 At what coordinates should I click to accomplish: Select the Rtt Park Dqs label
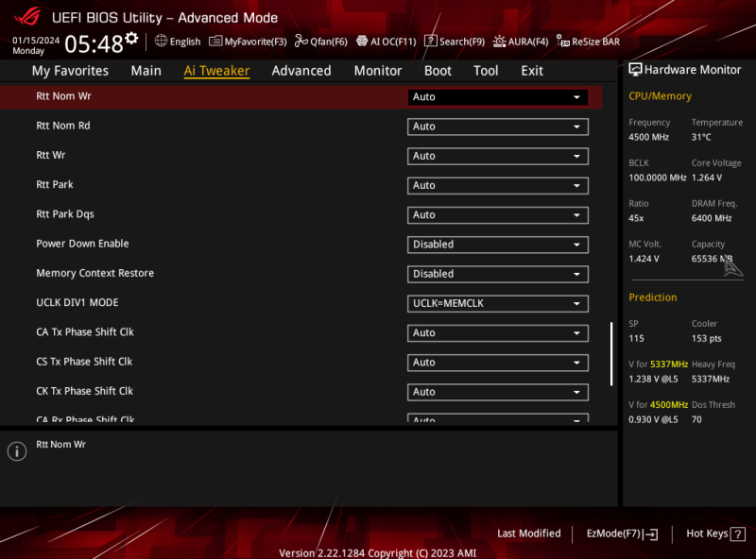(x=65, y=214)
